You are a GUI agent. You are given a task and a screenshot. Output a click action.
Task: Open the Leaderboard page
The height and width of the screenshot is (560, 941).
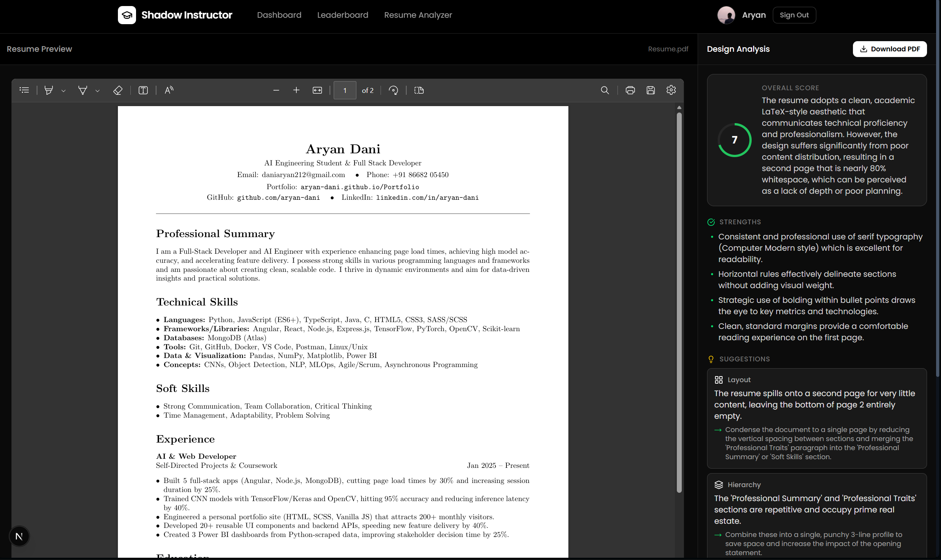(342, 15)
